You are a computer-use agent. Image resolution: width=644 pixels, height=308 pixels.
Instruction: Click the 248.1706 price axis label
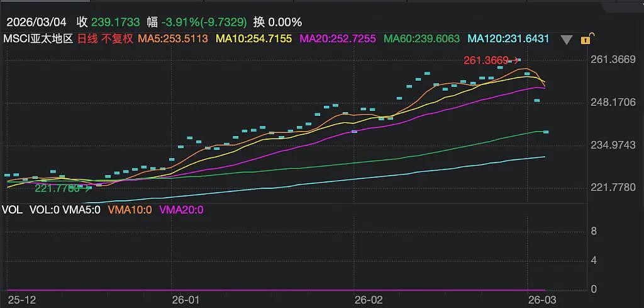tap(613, 102)
